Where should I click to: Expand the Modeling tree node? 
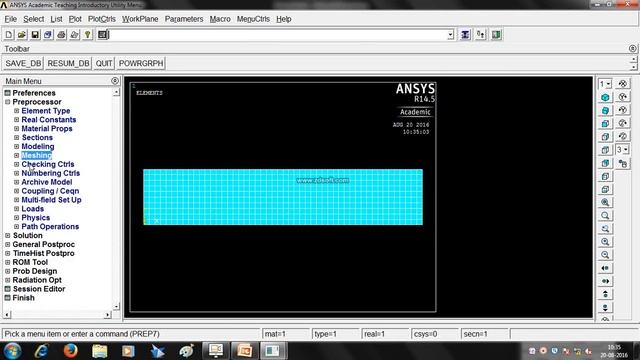point(16,146)
